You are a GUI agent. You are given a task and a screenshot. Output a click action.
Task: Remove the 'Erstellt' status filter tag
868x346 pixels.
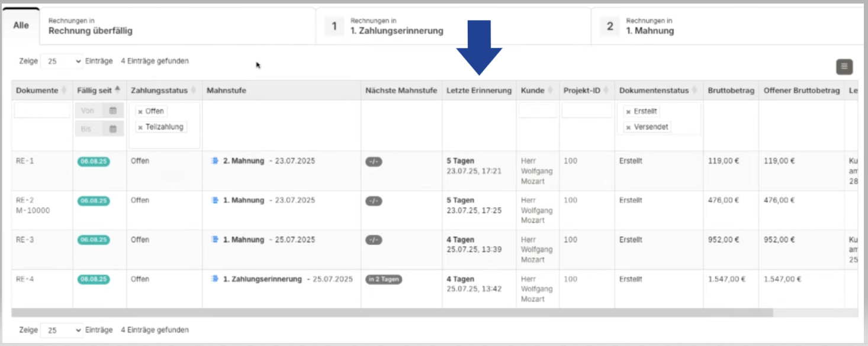pos(628,111)
